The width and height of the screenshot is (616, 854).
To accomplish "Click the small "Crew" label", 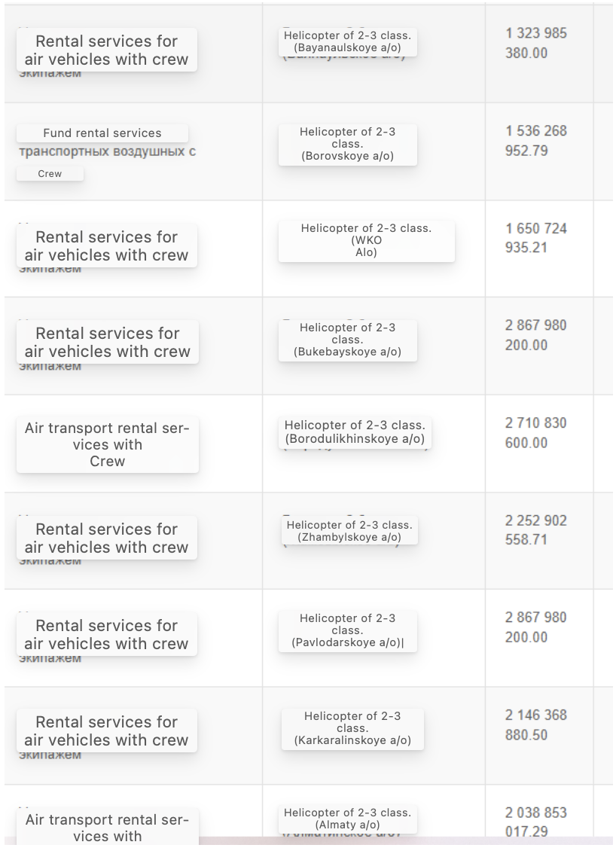I will (x=50, y=174).
